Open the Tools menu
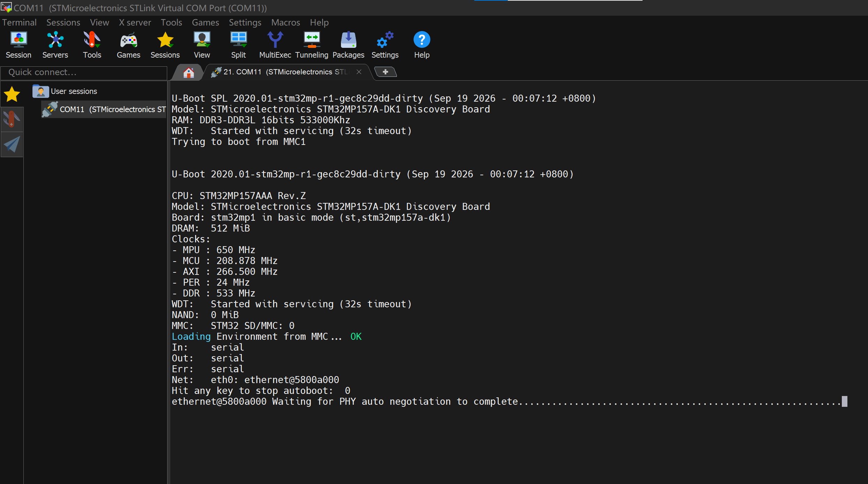 (x=171, y=22)
